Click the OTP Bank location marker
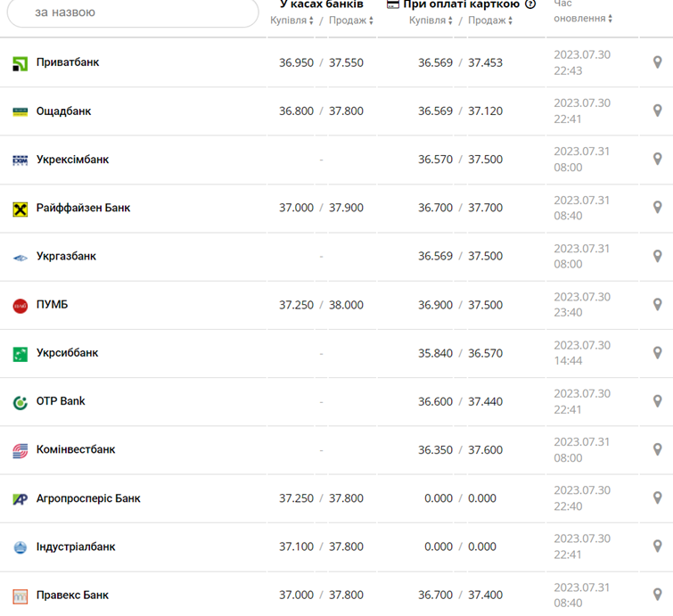673x616 pixels. click(x=658, y=401)
